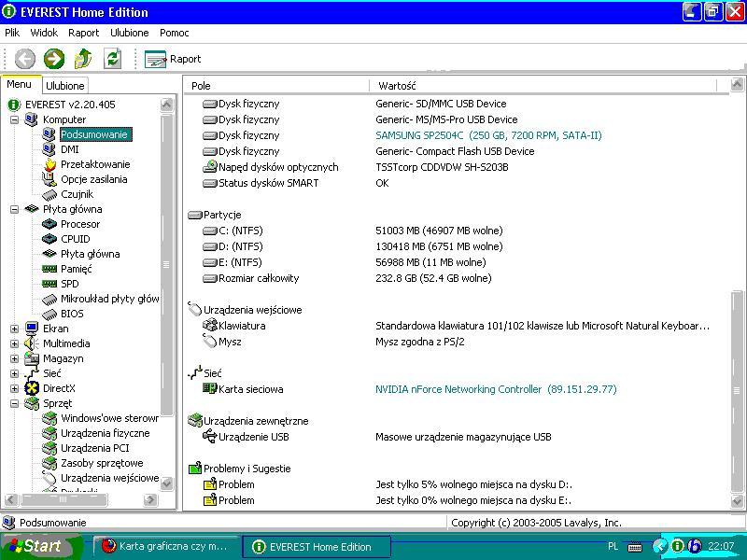Expand the Sieć tree node

[15, 373]
